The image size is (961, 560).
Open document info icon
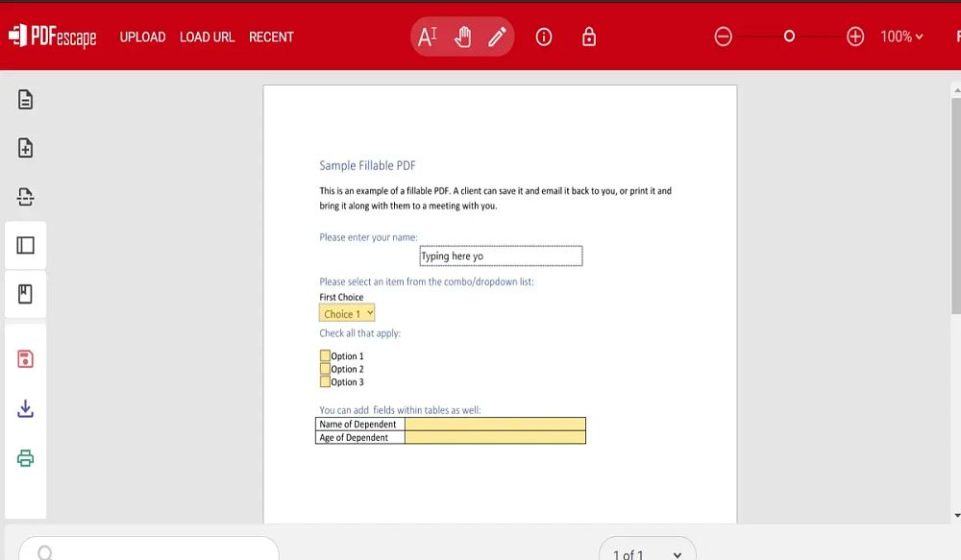coord(544,37)
